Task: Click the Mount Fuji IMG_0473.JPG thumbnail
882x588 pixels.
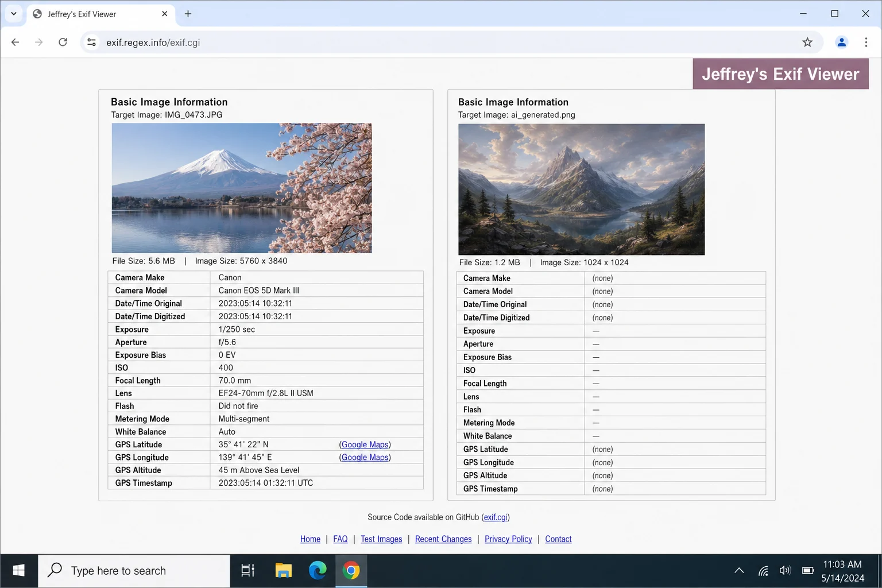Action: 241,188
